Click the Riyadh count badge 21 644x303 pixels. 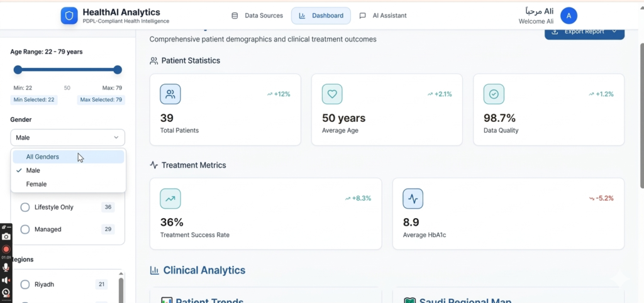point(101,285)
